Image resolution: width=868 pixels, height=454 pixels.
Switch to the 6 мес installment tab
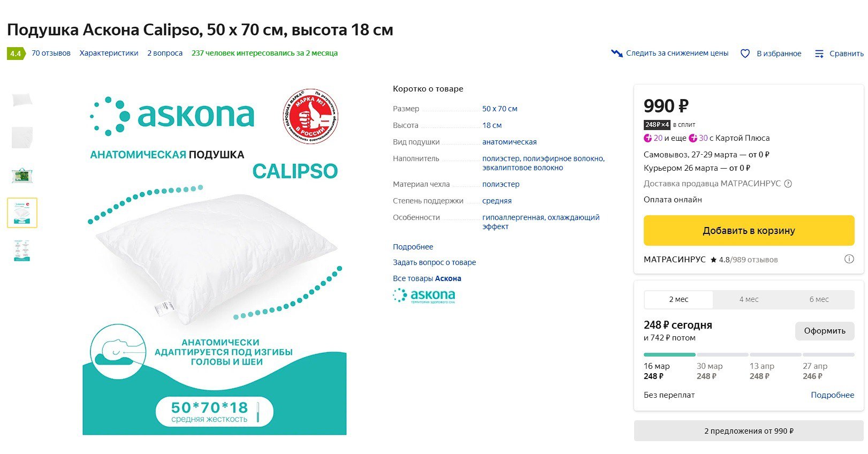(819, 299)
